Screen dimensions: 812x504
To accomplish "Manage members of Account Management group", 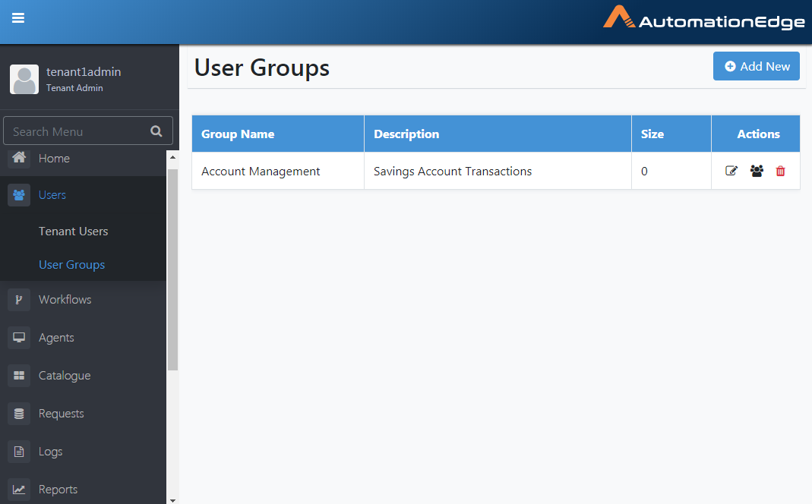I will pos(757,171).
